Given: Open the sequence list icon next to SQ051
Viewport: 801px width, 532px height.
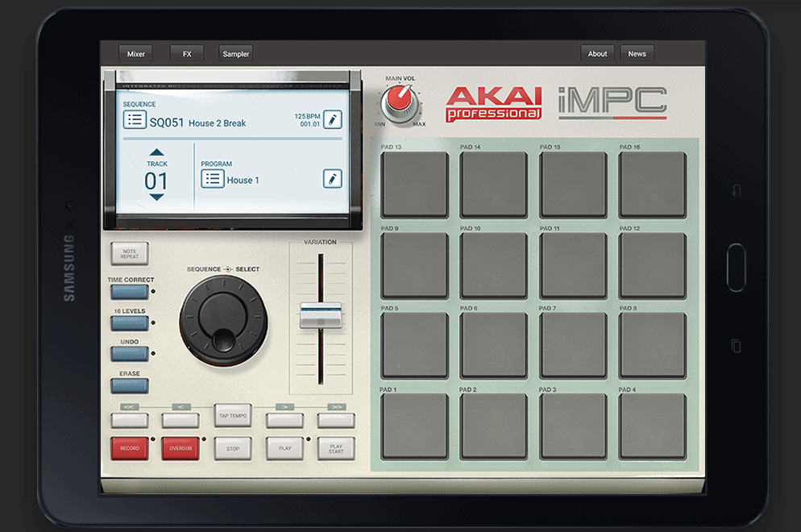Looking at the screenshot, I should [x=135, y=118].
